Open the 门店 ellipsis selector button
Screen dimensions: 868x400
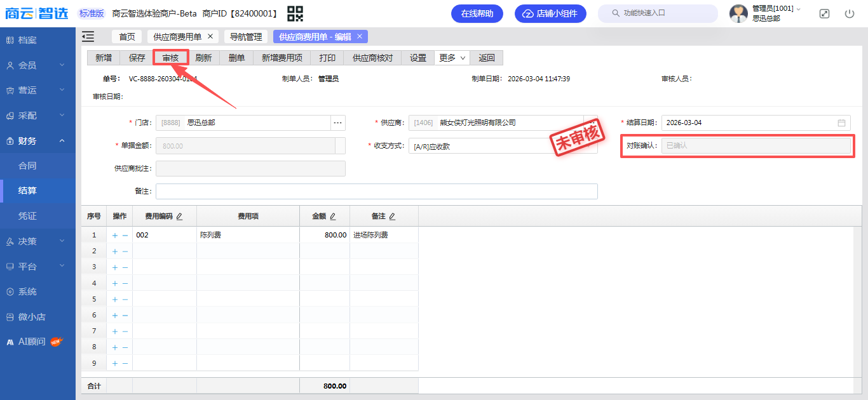[x=337, y=123]
